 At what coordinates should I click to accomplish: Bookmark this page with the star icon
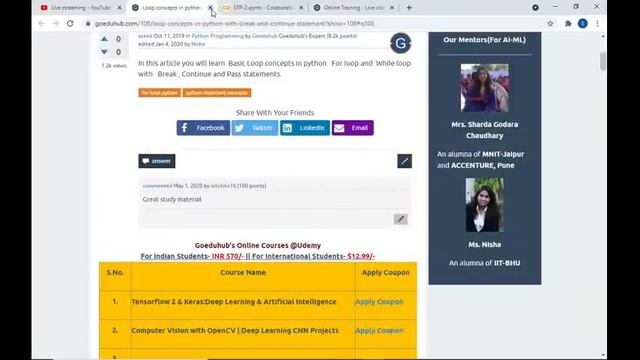(550, 24)
